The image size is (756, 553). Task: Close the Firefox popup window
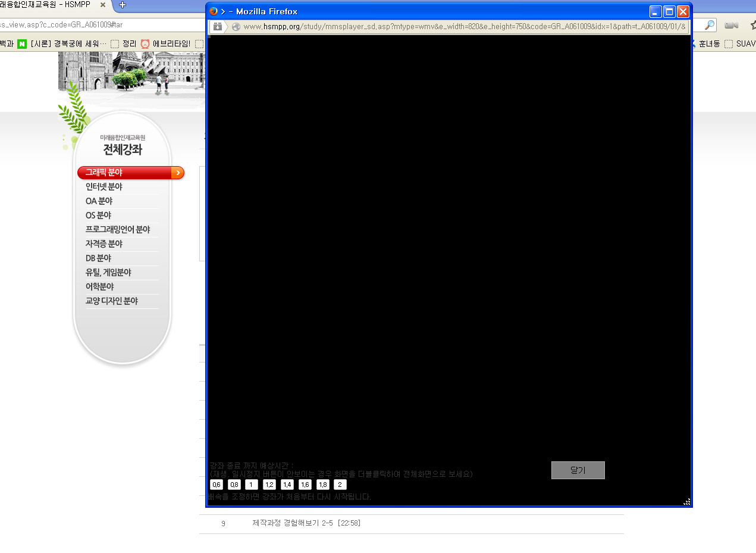(683, 11)
